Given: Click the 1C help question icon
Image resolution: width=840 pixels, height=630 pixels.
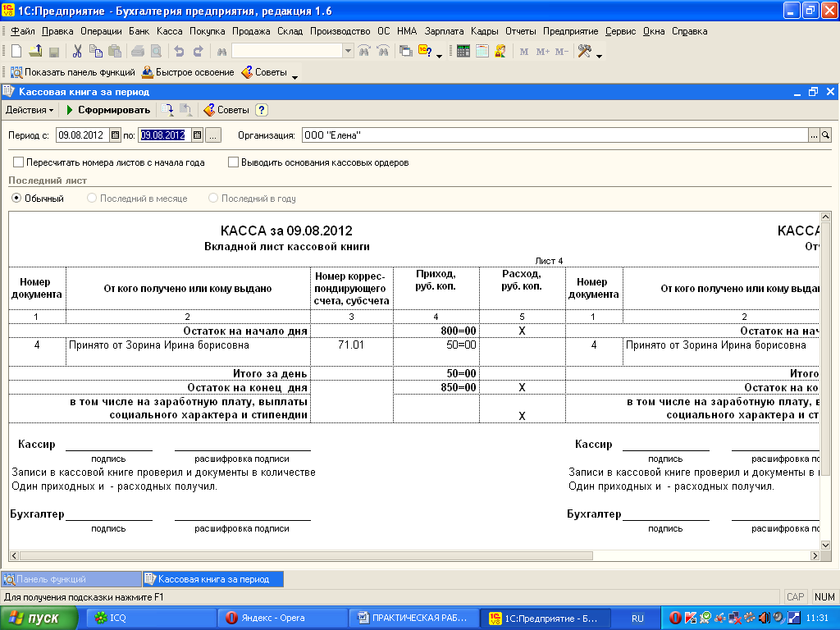Looking at the screenshot, I should (426, 52).
